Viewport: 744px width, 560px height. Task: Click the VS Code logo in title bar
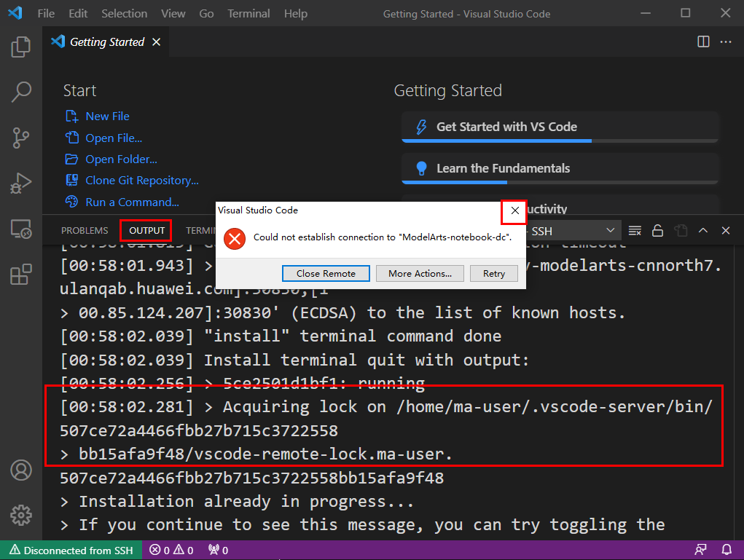click(15, 13)
